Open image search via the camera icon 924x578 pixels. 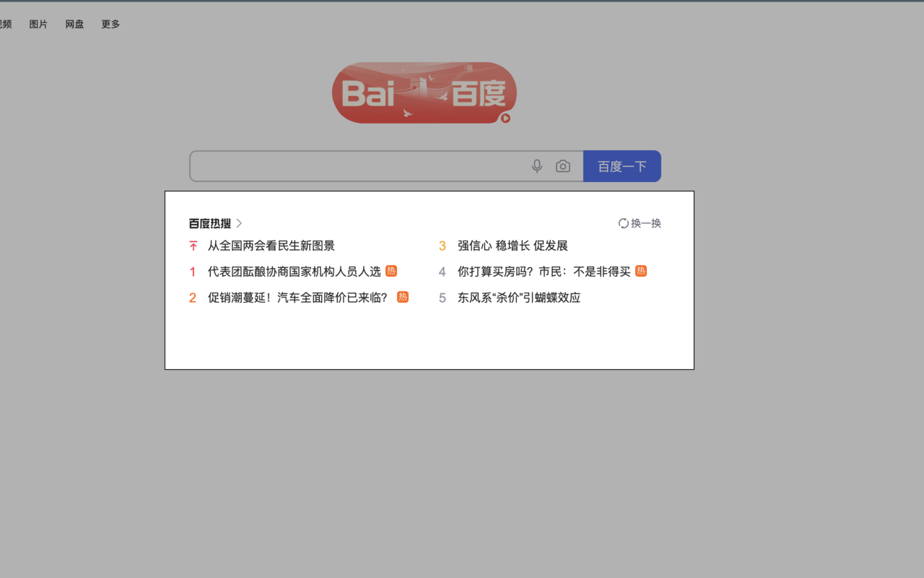[563, 166]
